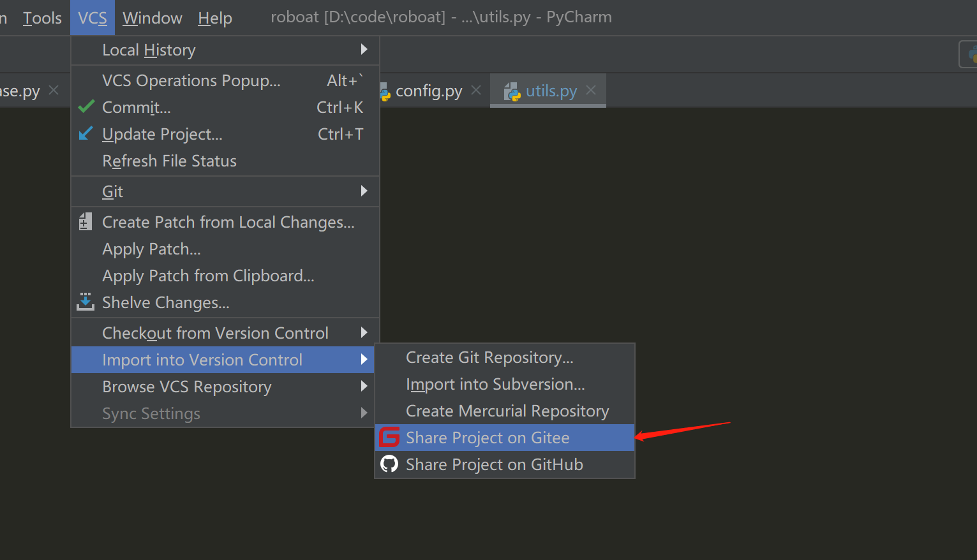The image size is (977, 560).
Task: Choose Import into Subversion
Action: [505, 384]
